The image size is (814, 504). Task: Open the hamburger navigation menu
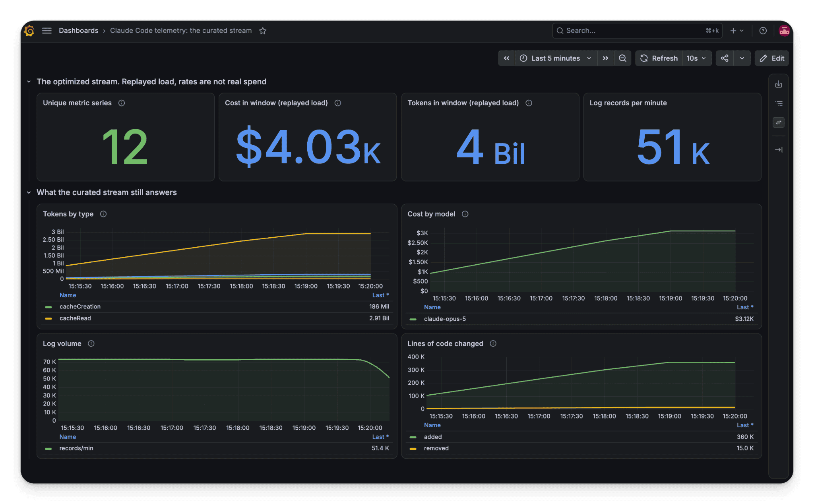(x=47, y=31)
